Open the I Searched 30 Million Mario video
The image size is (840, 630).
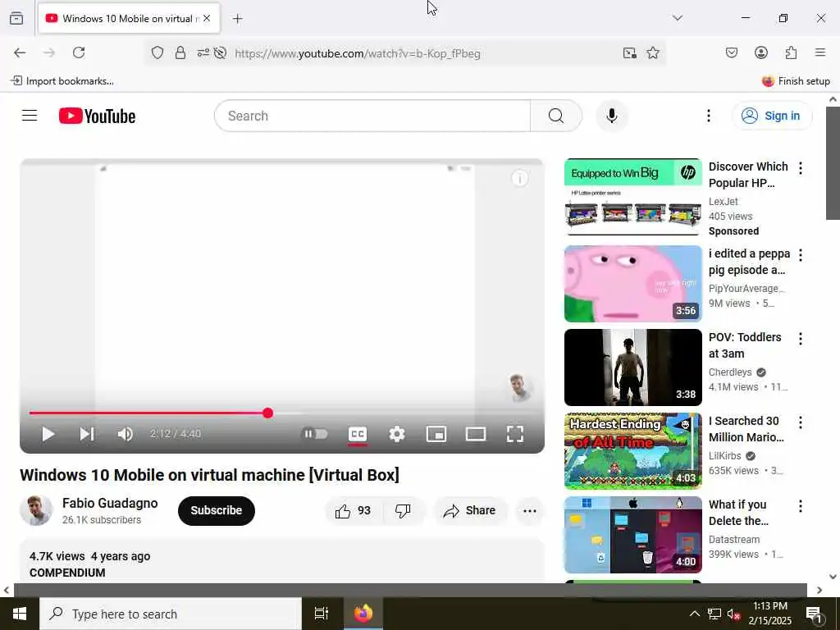pyautogui.click(x=632, y=451)
